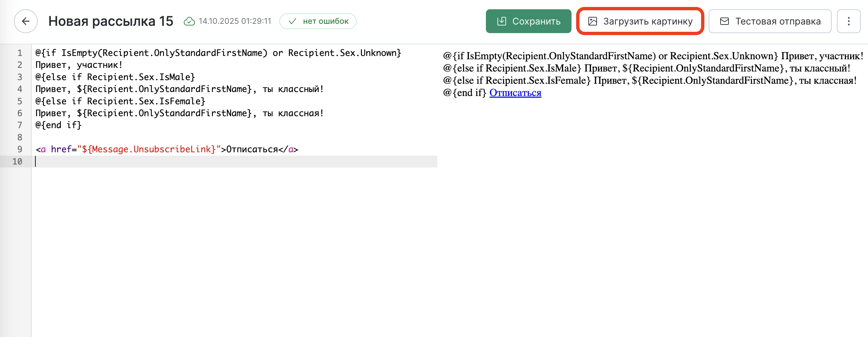Click line number 1 in the gutter
The image size is (868, 337).
20,53
